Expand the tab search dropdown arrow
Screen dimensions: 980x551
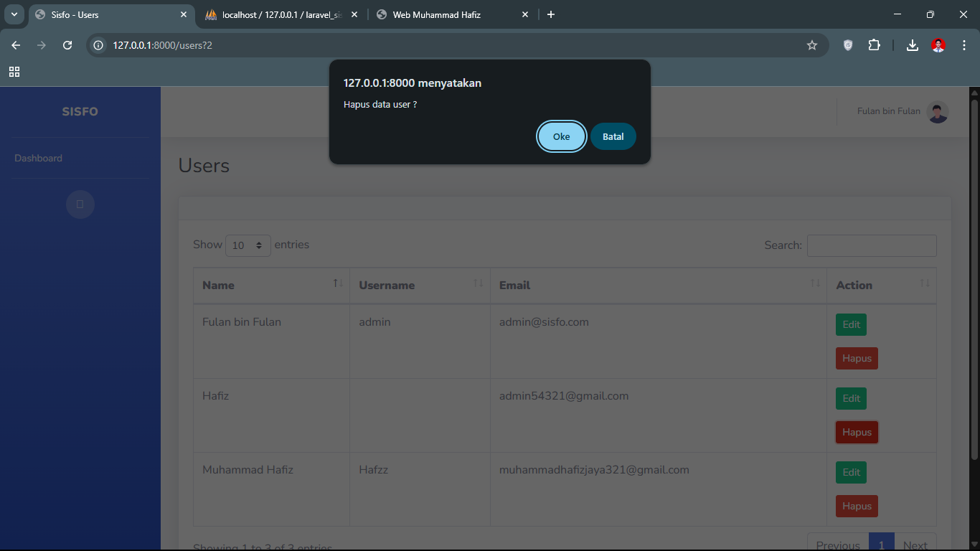point(14,14)
